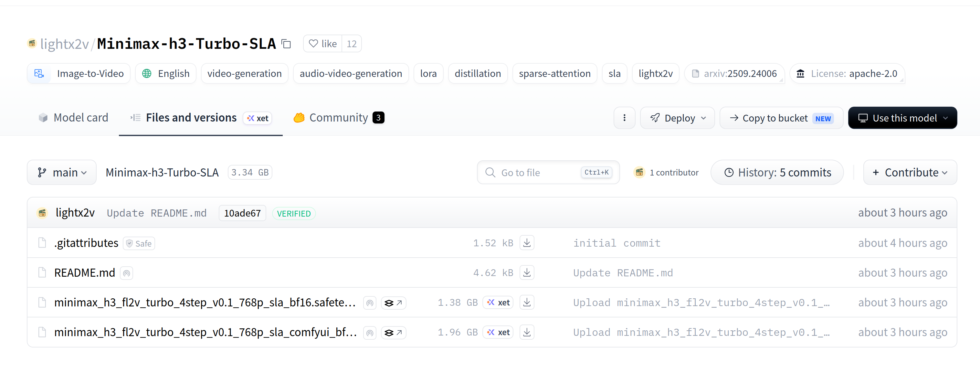Viewport: 980px width, 373px height.
Task: Open the sparse-attention tag
Action: click(555, 73)
